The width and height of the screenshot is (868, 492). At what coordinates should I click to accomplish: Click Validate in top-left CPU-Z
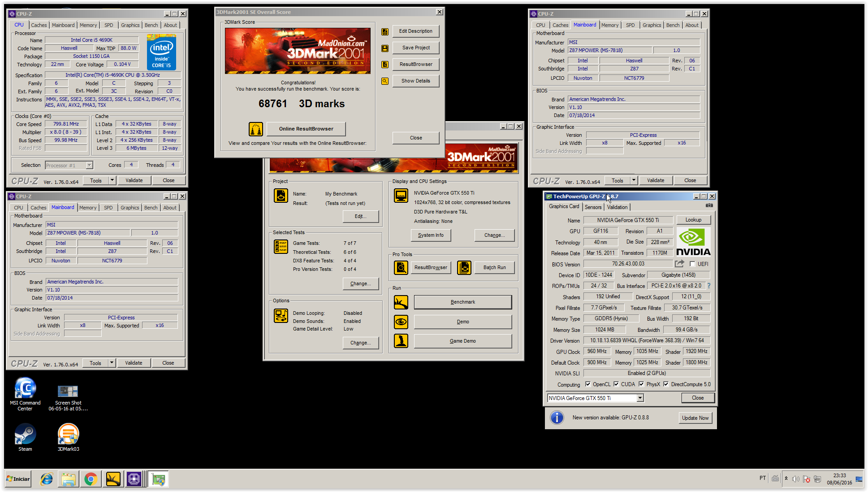pos(134,181)
